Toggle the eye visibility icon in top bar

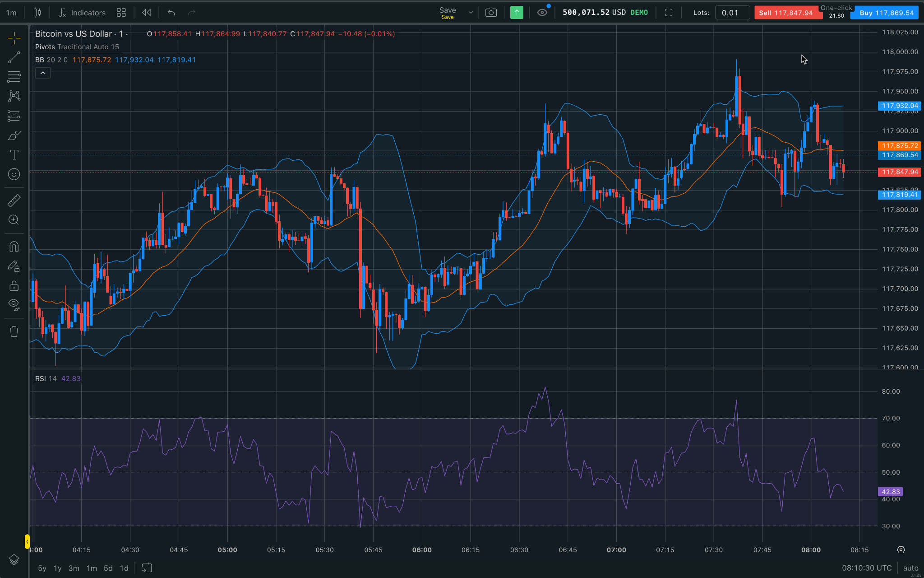[542, 13]
